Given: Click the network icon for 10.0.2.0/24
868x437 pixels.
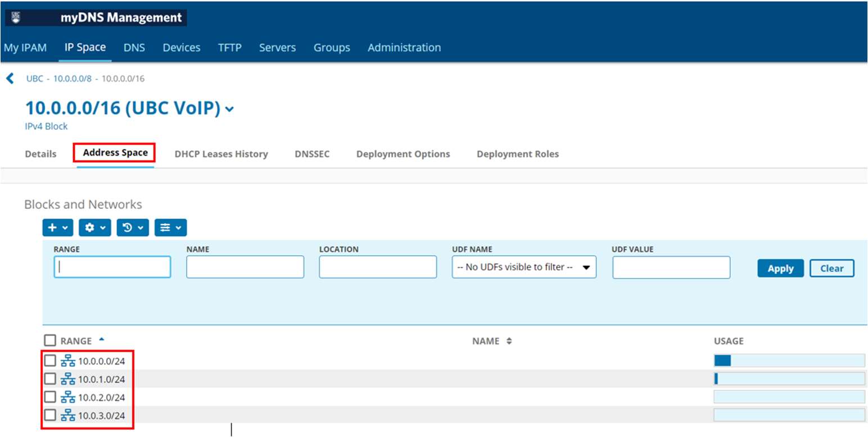Looking at the screenshot, I should click(68, 397).
